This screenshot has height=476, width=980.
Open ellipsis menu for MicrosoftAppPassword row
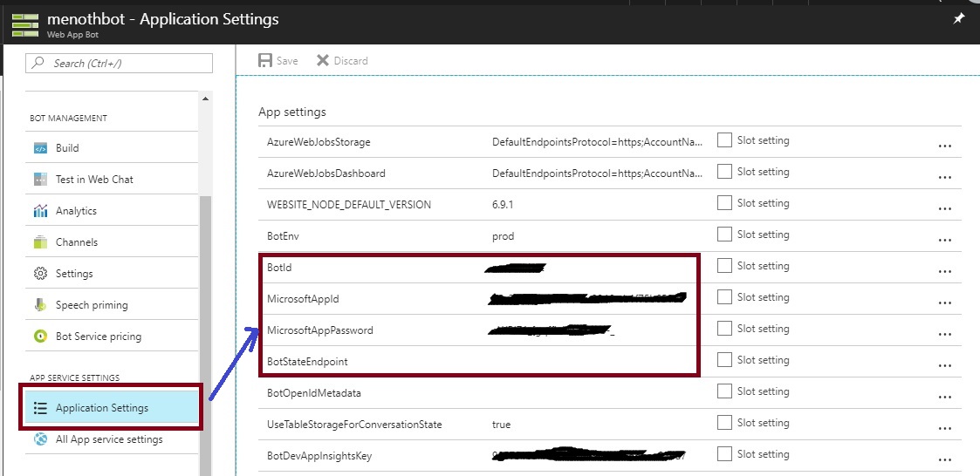tap(944, 335)
